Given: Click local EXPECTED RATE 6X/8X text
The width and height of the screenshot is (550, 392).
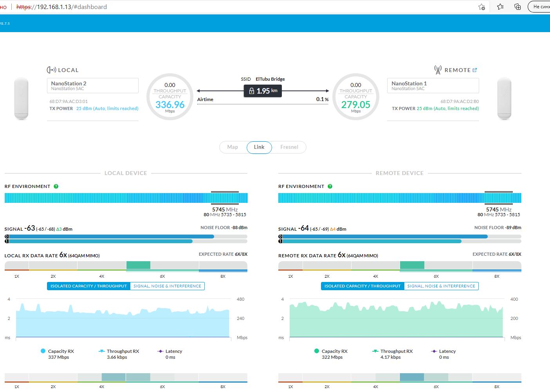Looking at the screenshot, I should point(223,254).
